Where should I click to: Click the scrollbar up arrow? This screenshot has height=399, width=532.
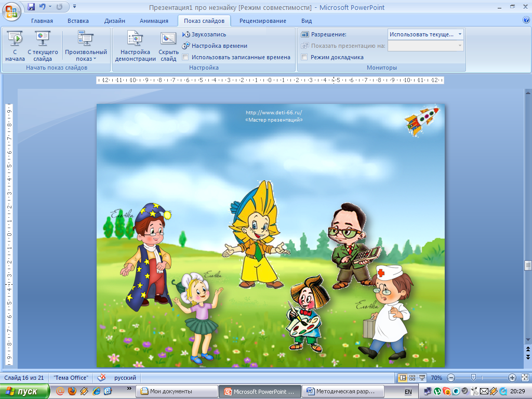(528, 92)
